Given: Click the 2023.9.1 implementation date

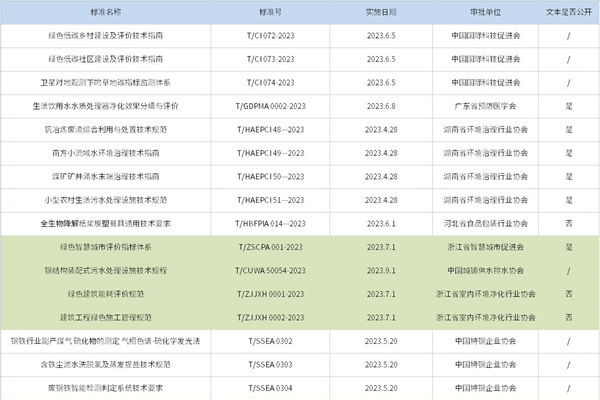Looking at the screenshot, I should (x=382, y=270).
